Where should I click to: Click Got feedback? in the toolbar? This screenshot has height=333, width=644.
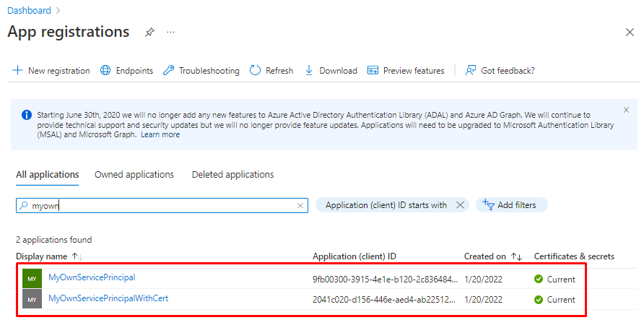point(500,71)
